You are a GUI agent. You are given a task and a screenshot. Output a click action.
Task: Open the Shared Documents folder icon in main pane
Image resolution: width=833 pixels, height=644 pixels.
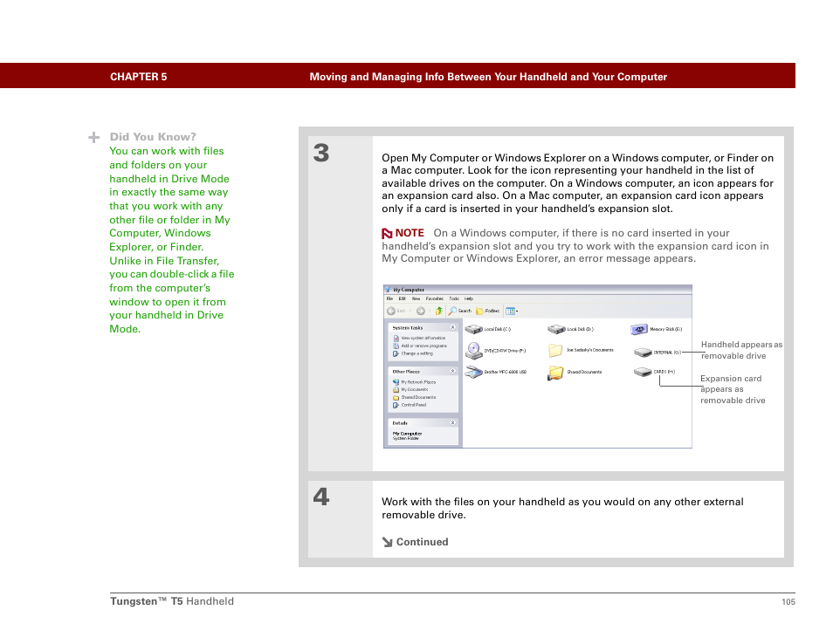pos(555,373)
